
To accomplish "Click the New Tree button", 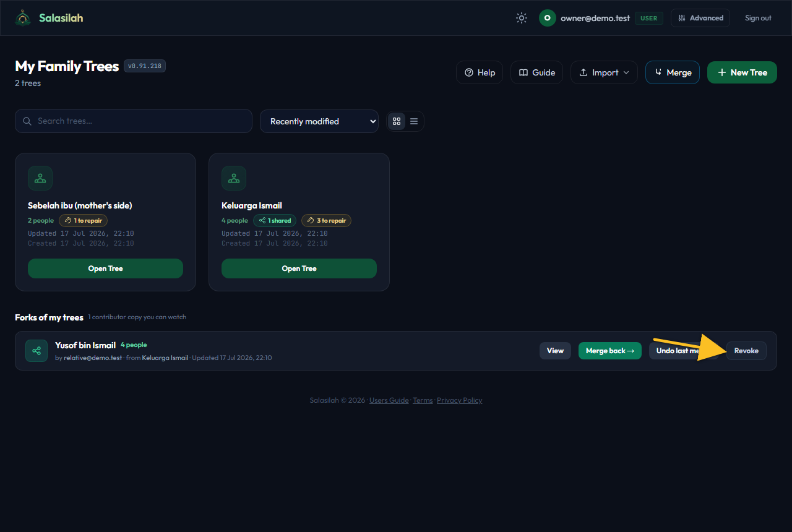I will pyautogui.click(x=742, y=72).
